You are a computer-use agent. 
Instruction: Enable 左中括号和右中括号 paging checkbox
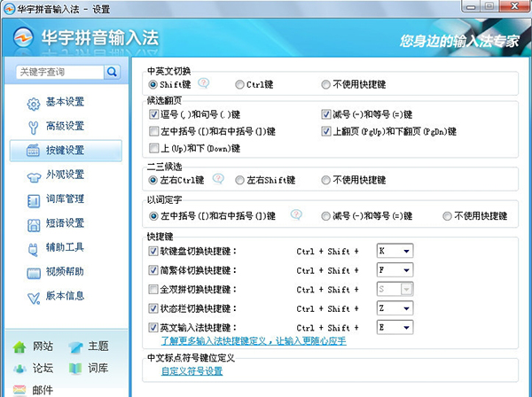[154, 131]
